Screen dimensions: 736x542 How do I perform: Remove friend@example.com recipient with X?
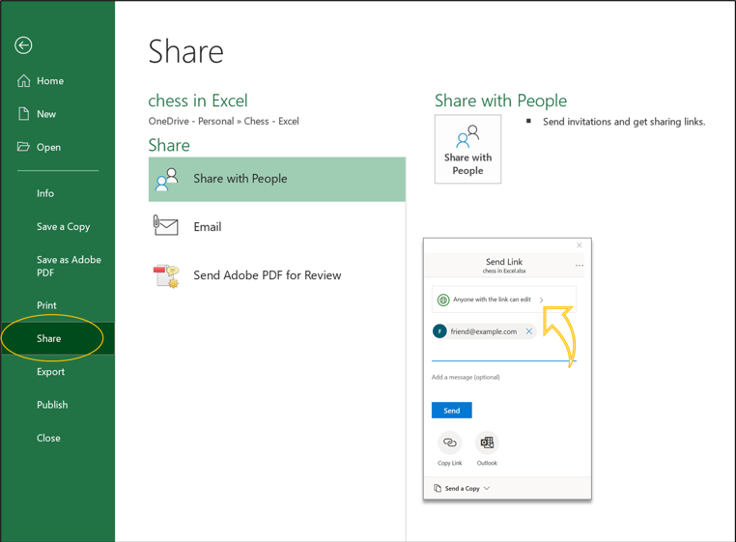(x=529, y=331)
